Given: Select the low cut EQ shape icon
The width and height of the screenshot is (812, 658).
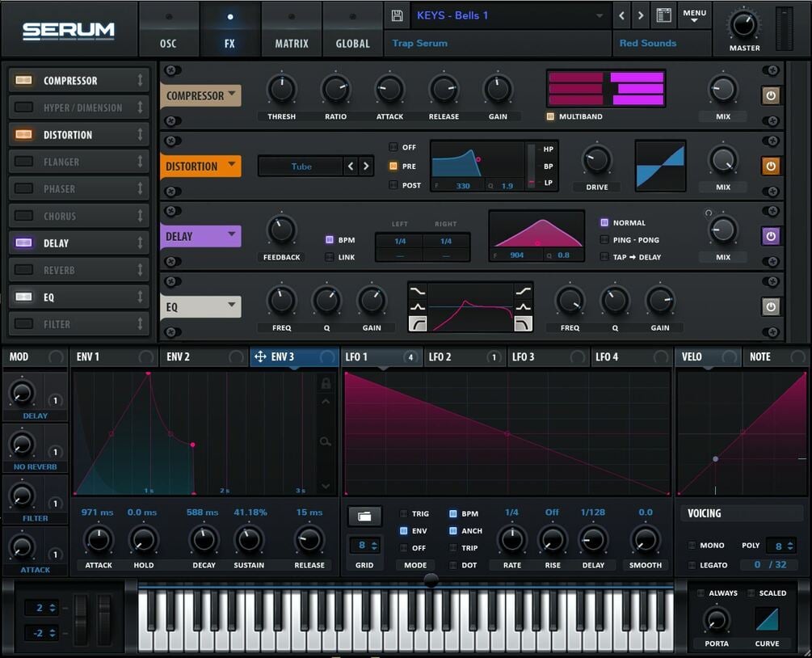Looking at the screenshot, I should coord(418,324).
